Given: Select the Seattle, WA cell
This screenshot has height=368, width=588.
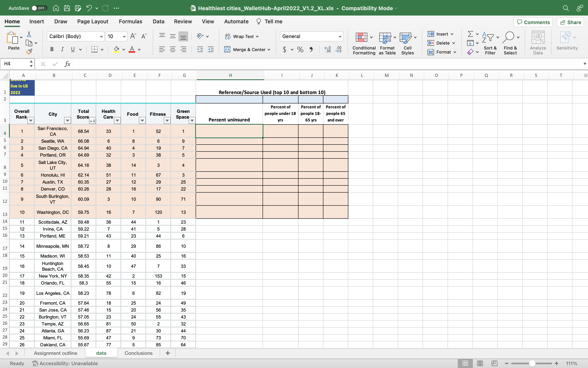Looking at the screenshot, I should [x=53, y=141].
